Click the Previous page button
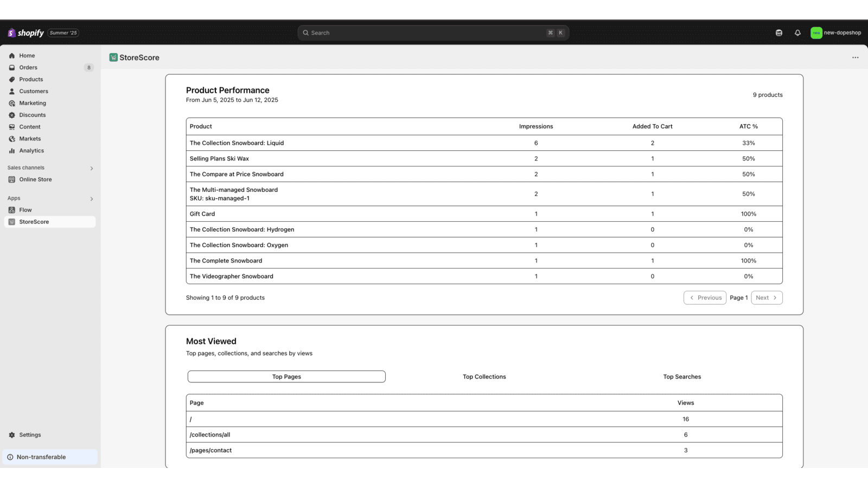Viewport: 868px width, 488px height. [705, 298]
